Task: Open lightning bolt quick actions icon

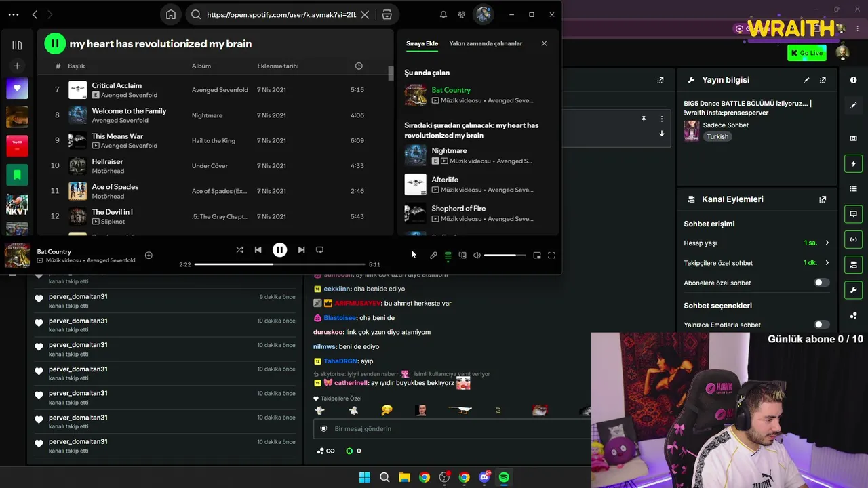Action: [x=853, y=163]
